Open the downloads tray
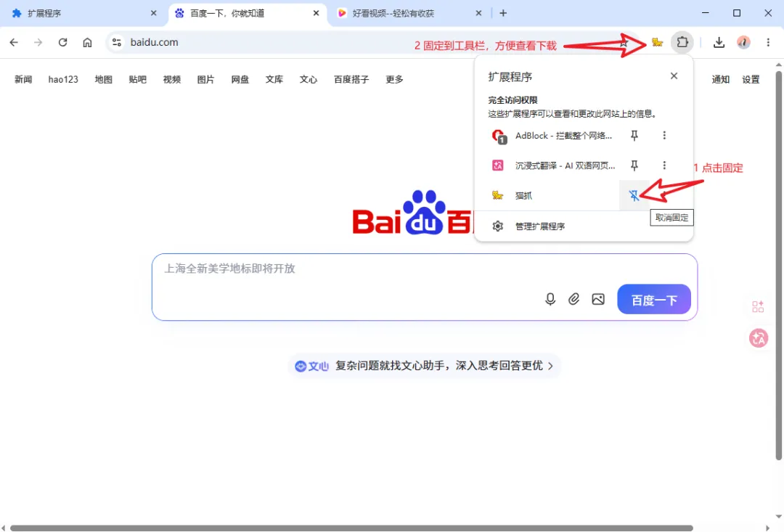 coord(719,43)
